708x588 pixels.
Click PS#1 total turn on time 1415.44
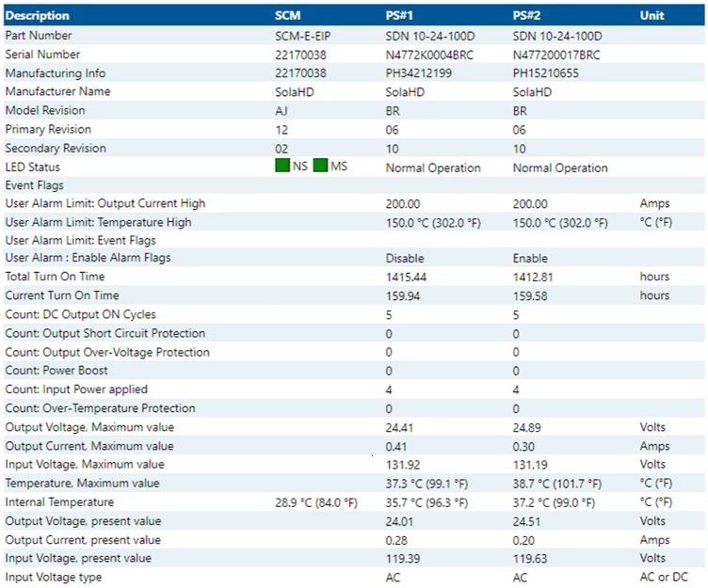coord(406,278)
